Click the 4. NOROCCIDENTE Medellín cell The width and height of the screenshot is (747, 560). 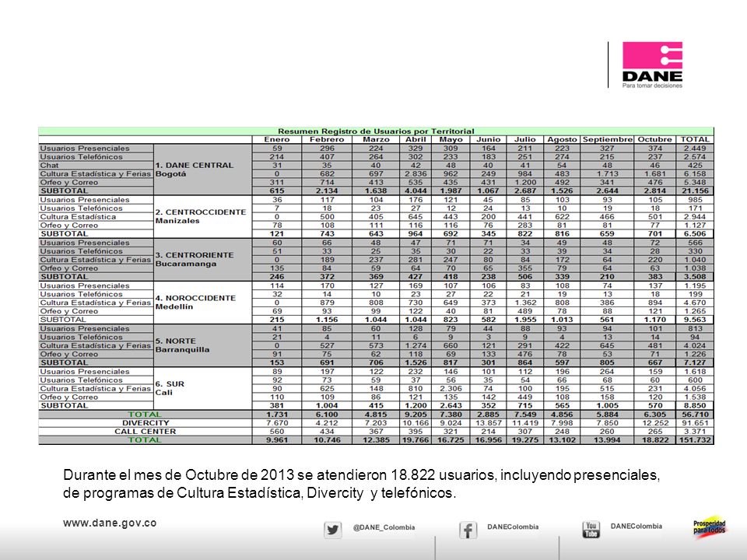pos(202,303)
